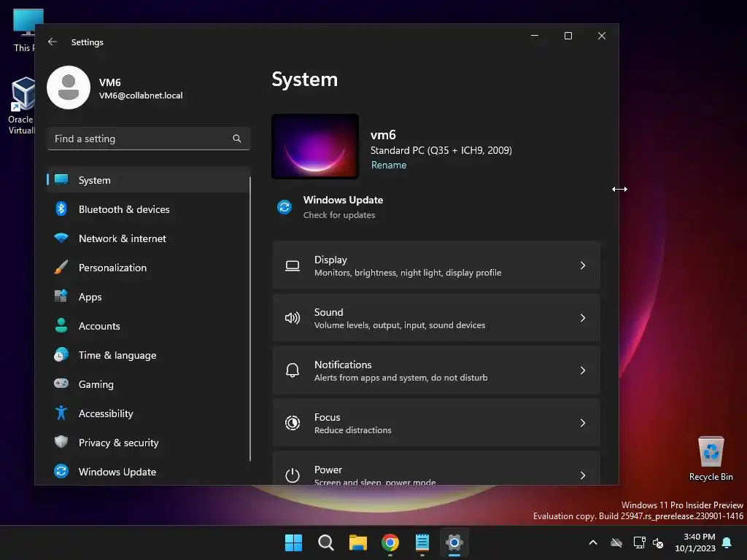Click the Focus circle icon
This screenshot has width=747, height=560.
point(293,423)
